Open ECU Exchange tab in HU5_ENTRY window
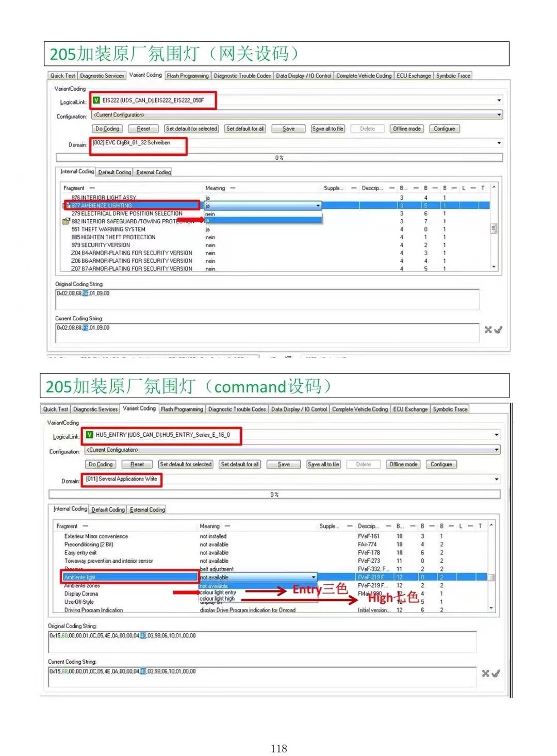This screenshot has height=756, width=557. click(x=410, y=409)
